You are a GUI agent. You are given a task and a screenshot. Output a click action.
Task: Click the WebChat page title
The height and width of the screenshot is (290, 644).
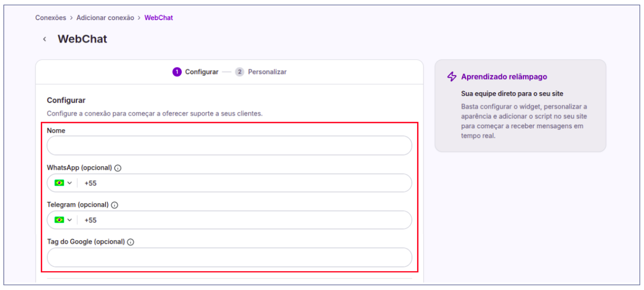[82, 39]
